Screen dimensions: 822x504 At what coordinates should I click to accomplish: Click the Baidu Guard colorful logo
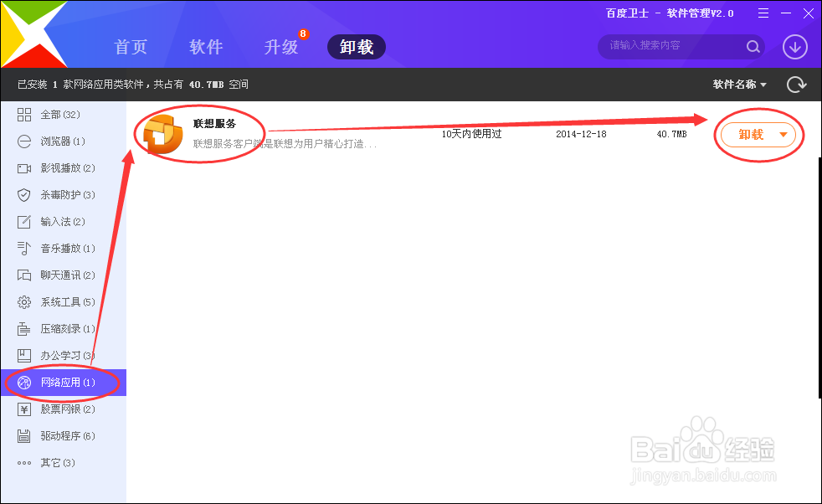[33, 33]
